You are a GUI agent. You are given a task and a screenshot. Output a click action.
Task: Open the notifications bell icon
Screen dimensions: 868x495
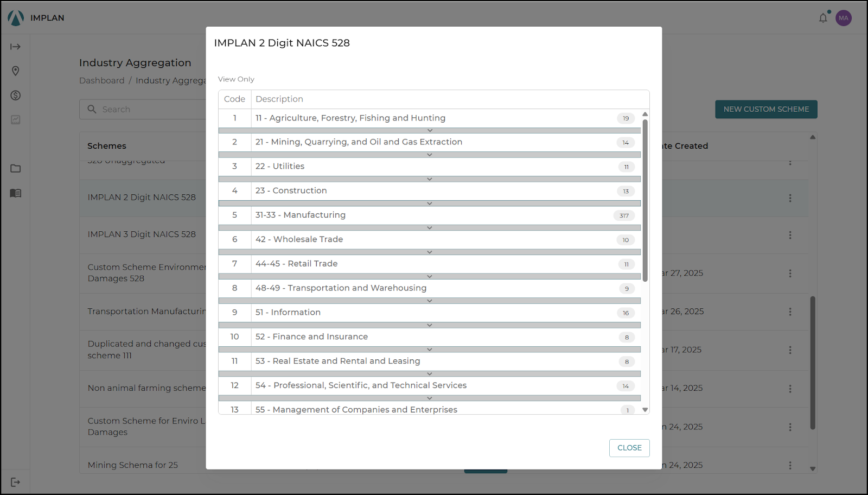click(823, 18)
